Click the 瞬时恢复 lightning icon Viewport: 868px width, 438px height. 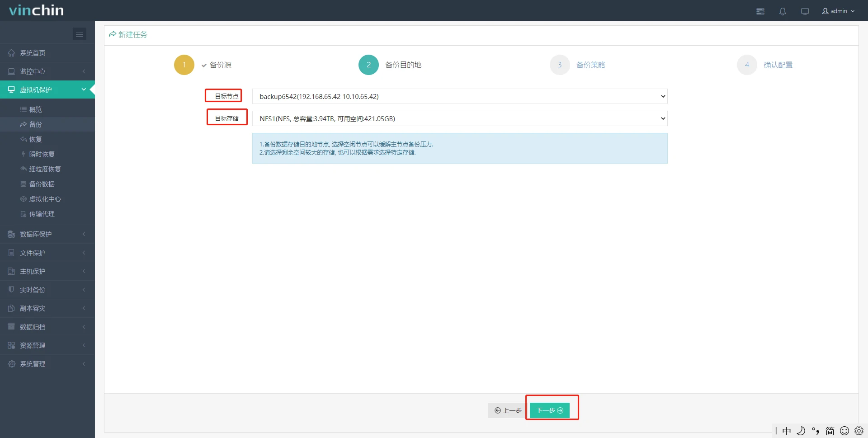tap(24, 154)
